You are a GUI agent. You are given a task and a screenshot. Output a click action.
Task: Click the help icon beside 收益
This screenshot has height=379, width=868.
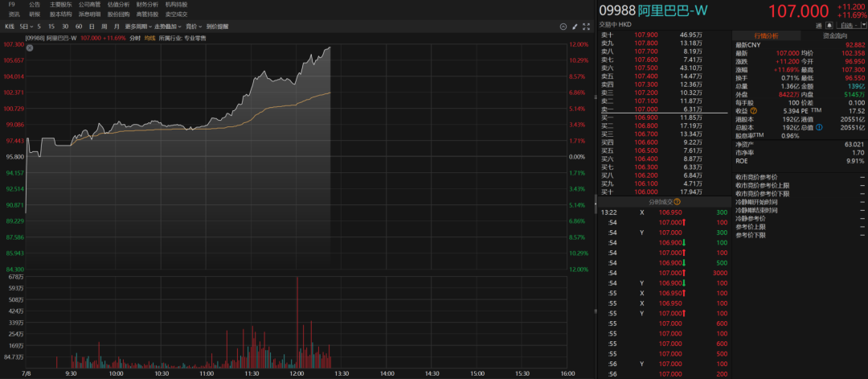point(753,111)
